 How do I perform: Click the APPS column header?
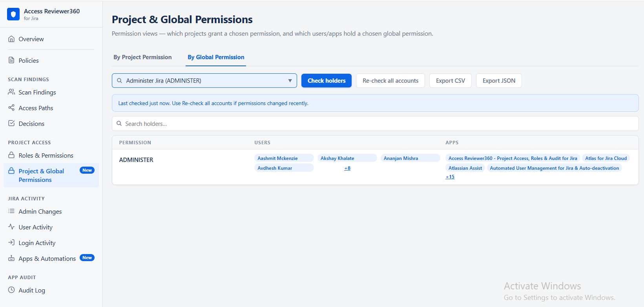(x=452, y=143)
